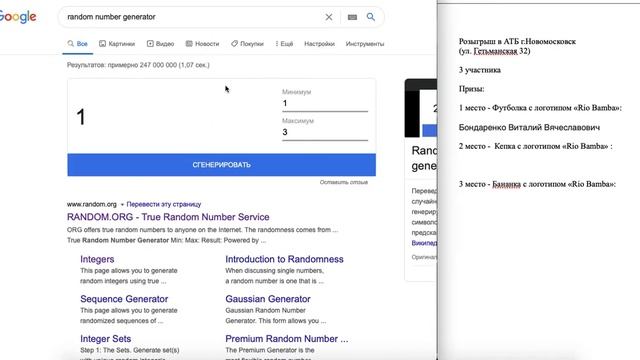Click the underlined word Гетьманская in document
640x360 pixels.
coord(495,51)
